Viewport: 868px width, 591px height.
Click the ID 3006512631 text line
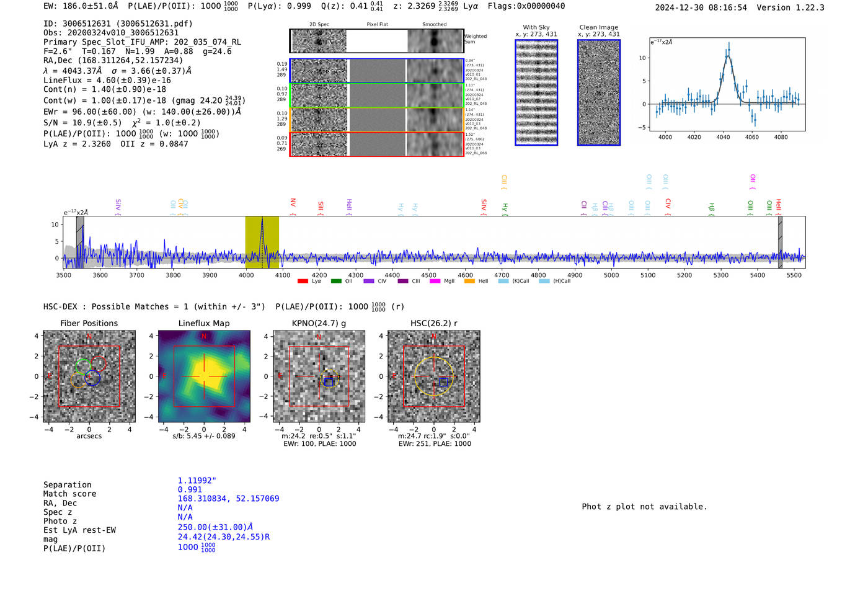coord(118,24)
